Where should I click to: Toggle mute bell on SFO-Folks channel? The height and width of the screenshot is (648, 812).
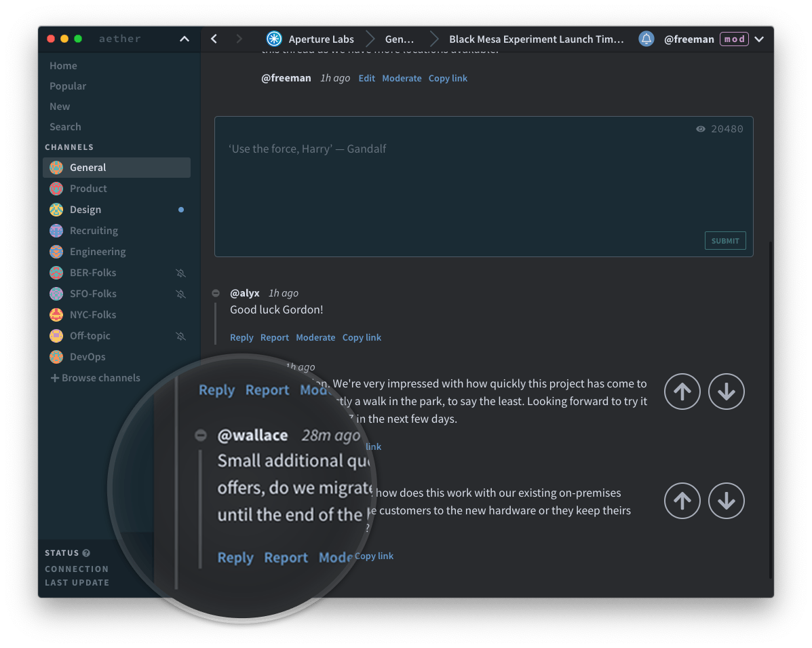point(180,294)
